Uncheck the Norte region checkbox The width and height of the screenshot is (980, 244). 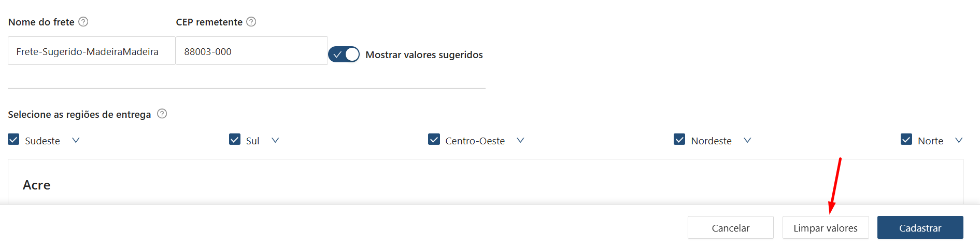[906, 140]
